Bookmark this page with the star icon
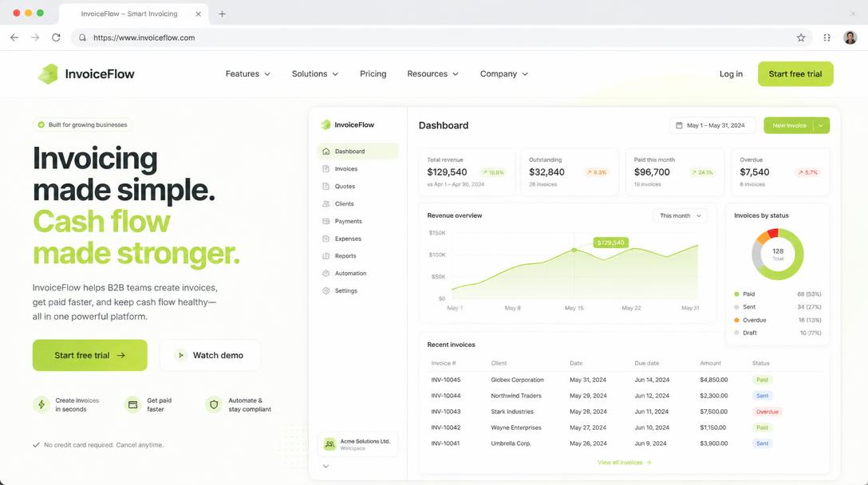The image size is (868, 485). click(x=801, y=37)
